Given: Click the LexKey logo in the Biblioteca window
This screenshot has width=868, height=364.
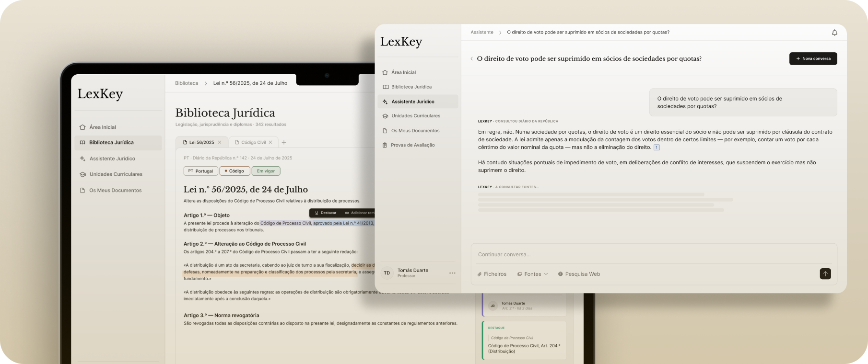Looking at the screenshot, I should pos(100,94).
